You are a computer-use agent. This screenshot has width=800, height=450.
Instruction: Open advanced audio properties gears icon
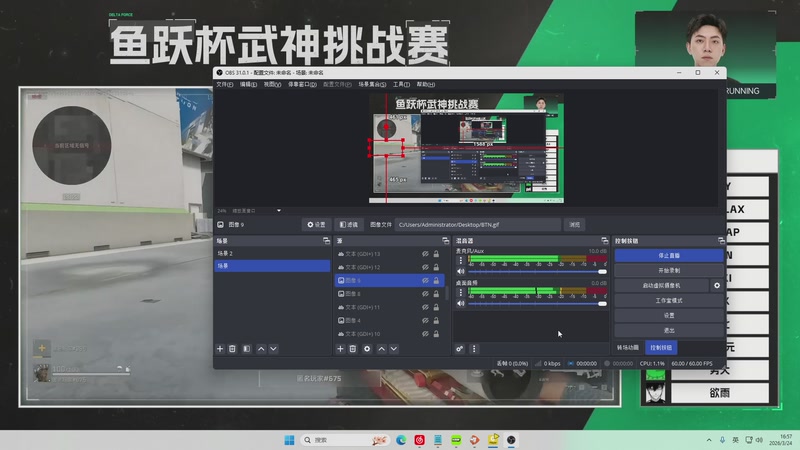coord(460,349)
